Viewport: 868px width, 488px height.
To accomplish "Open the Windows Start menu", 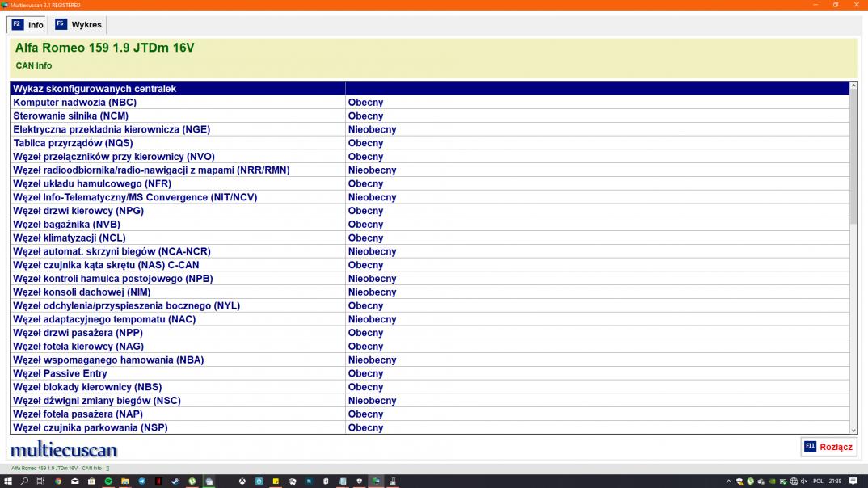I will (x=8, y=482).
